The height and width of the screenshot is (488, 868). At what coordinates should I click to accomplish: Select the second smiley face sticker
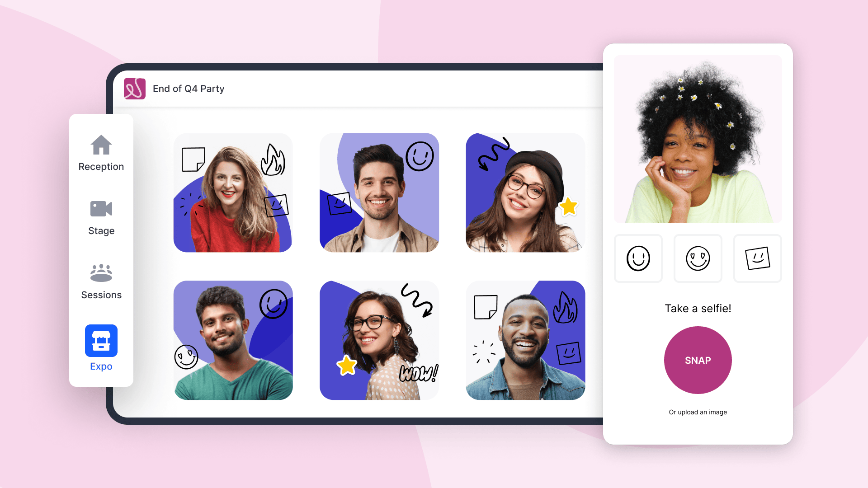[698, 258]
